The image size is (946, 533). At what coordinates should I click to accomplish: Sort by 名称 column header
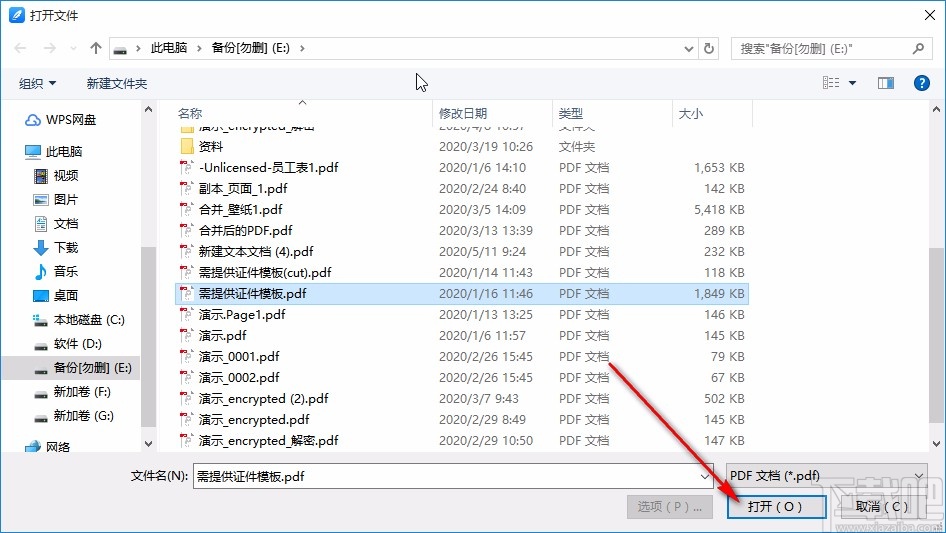tap(190, 113)
